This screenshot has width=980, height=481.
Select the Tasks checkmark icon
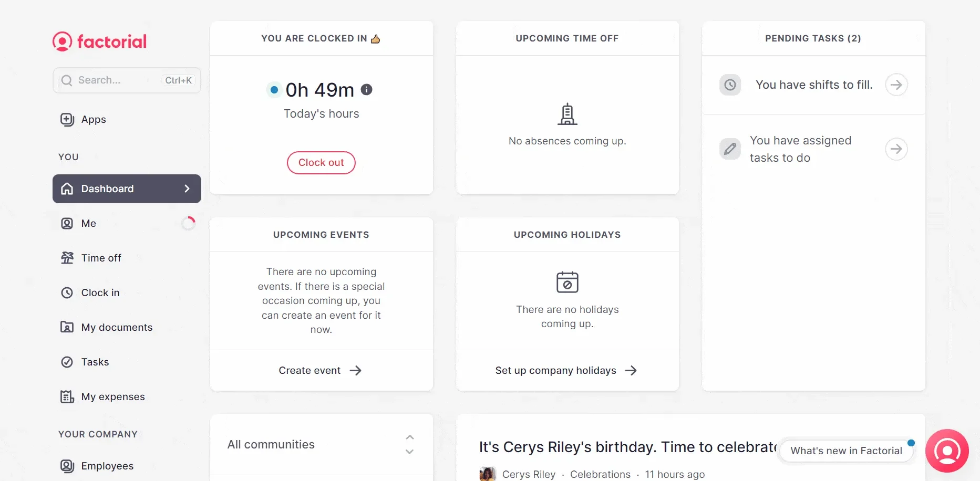pyautogui.click(x=66, y=362)
